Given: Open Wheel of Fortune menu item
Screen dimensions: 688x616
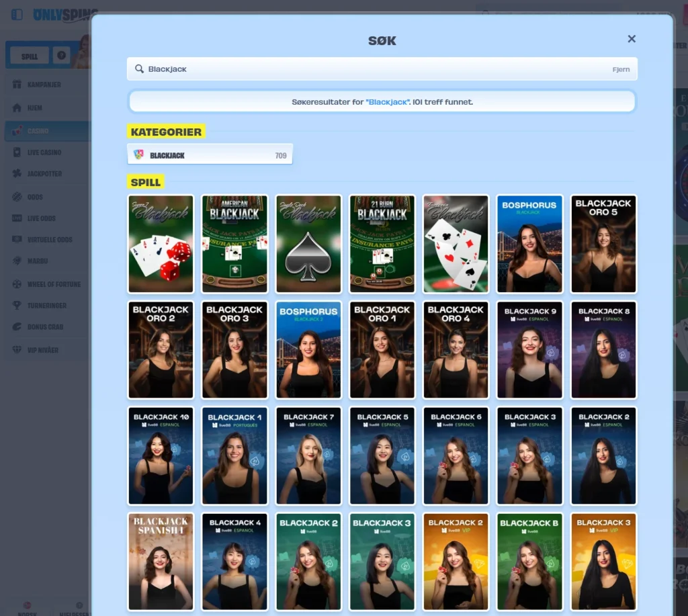Looking at the screenshot, I should click(54, 284).
